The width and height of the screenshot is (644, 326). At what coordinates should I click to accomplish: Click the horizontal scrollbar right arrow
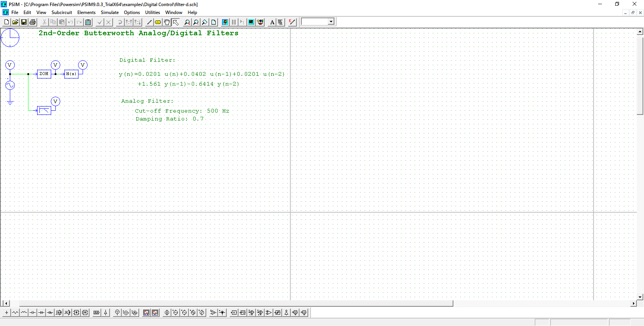point(633,303)
